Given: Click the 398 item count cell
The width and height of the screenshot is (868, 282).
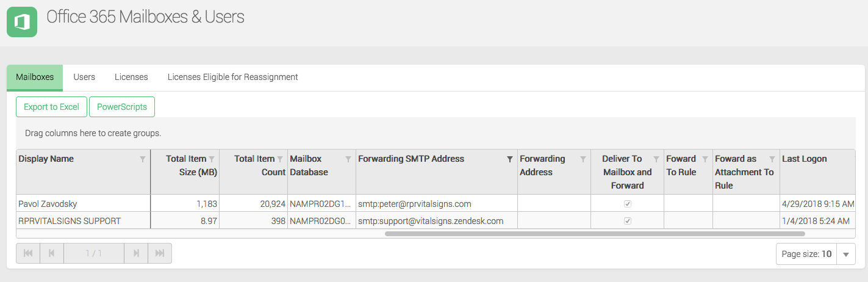Looking at the screenshot, I should [253, 221].
